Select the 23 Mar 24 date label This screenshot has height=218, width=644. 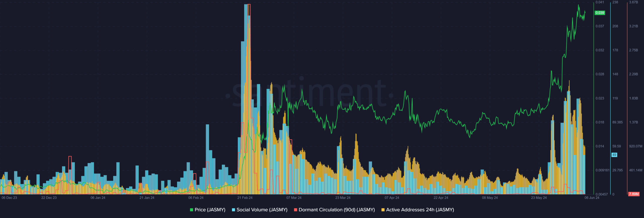[343, 198]
